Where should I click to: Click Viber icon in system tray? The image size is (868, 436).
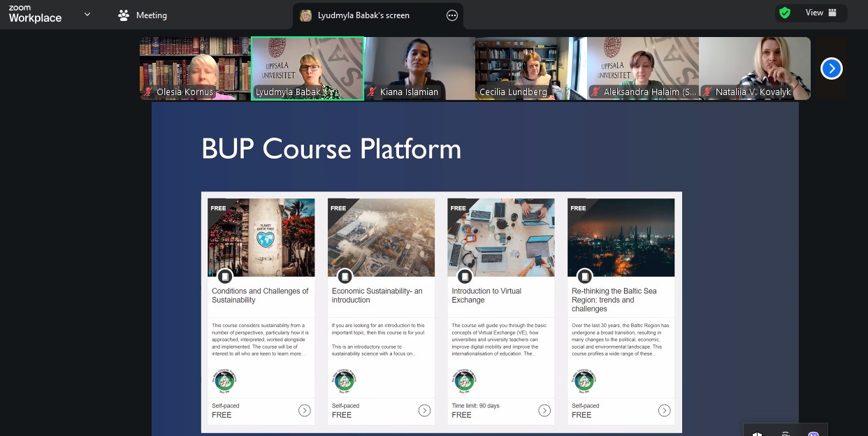click(813, 433)
